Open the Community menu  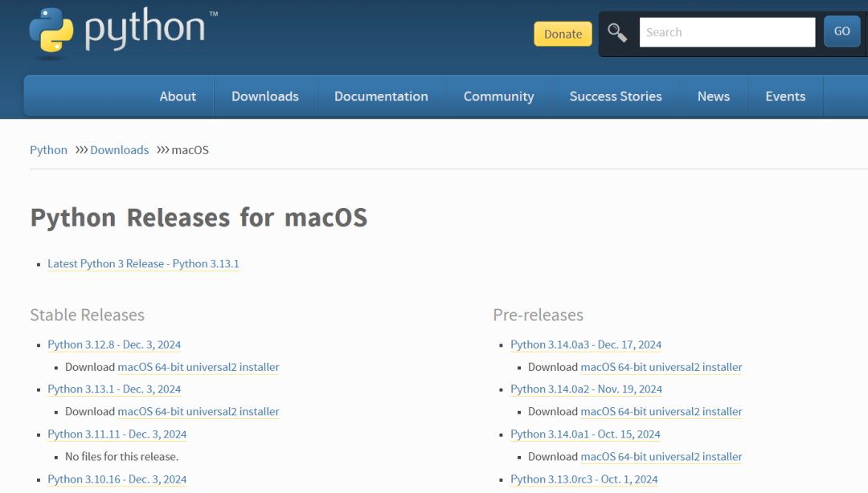499,96
